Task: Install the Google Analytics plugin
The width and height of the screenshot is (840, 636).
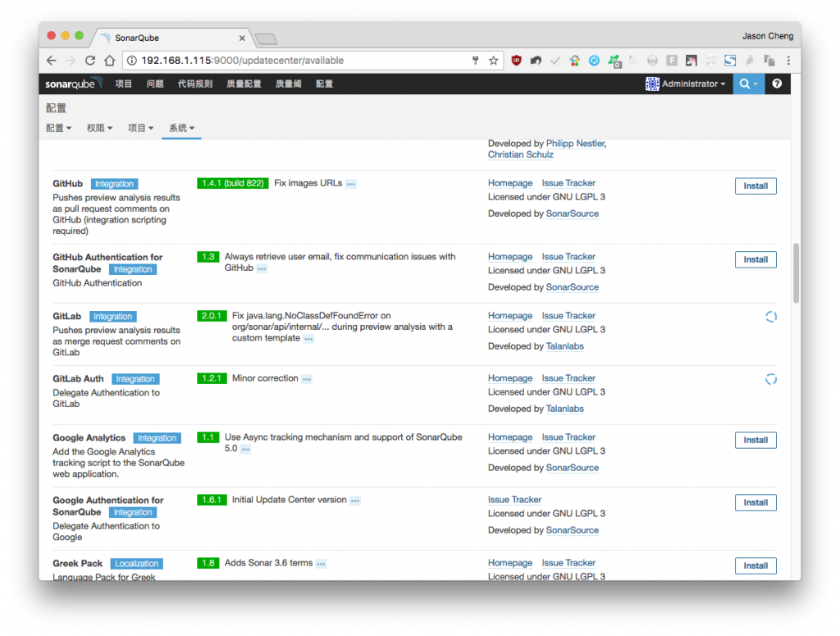Action: (756, 440)
